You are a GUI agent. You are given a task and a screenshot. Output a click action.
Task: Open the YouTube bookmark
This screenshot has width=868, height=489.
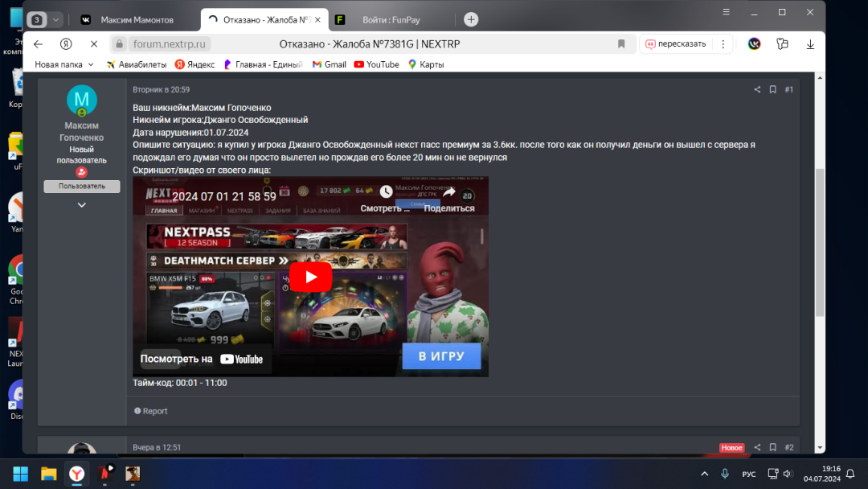376,65
